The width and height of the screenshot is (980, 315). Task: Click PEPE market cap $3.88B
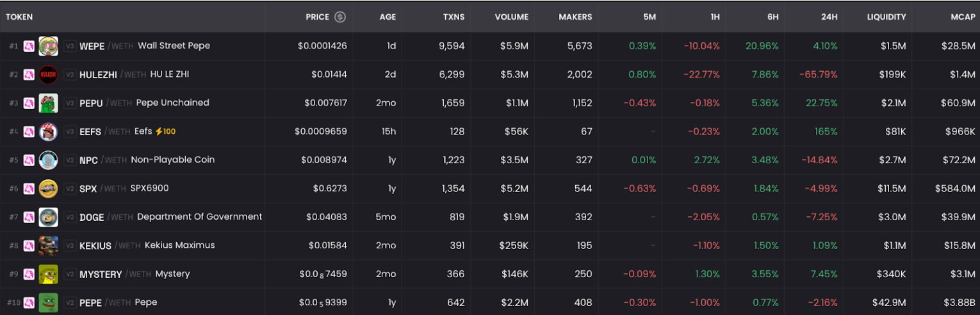tap(958, 302)
